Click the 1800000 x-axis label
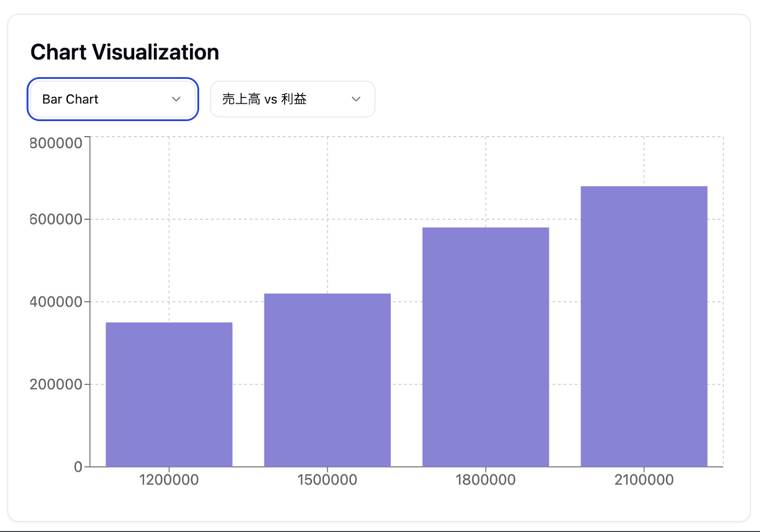 485,480
